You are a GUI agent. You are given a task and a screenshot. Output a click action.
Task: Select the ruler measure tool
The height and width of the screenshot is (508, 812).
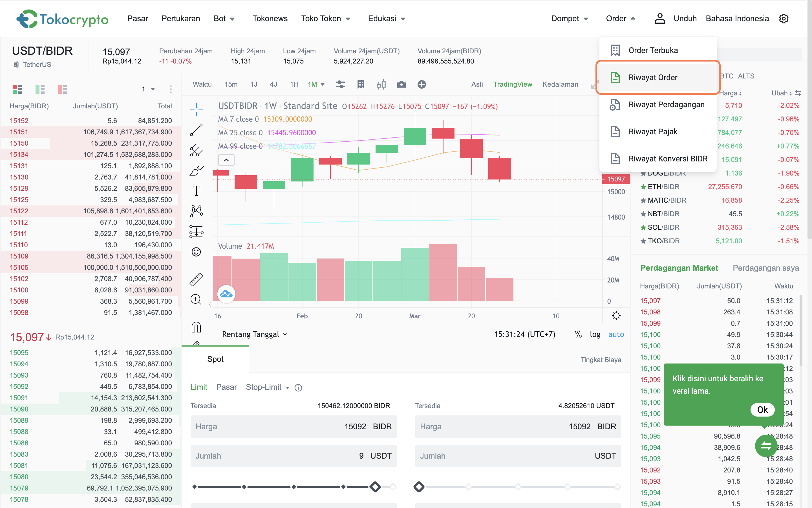pos(196,279)
